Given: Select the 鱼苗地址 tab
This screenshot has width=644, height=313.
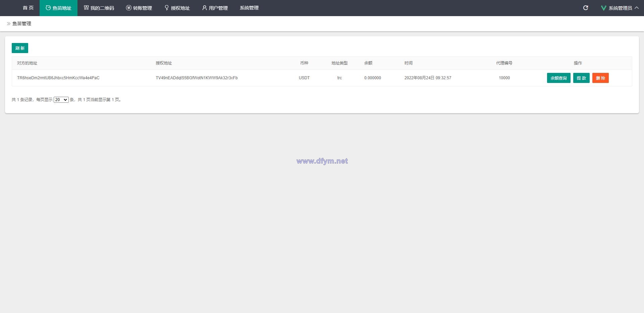Looking at the screenshot, I should (x=58, y=8).
